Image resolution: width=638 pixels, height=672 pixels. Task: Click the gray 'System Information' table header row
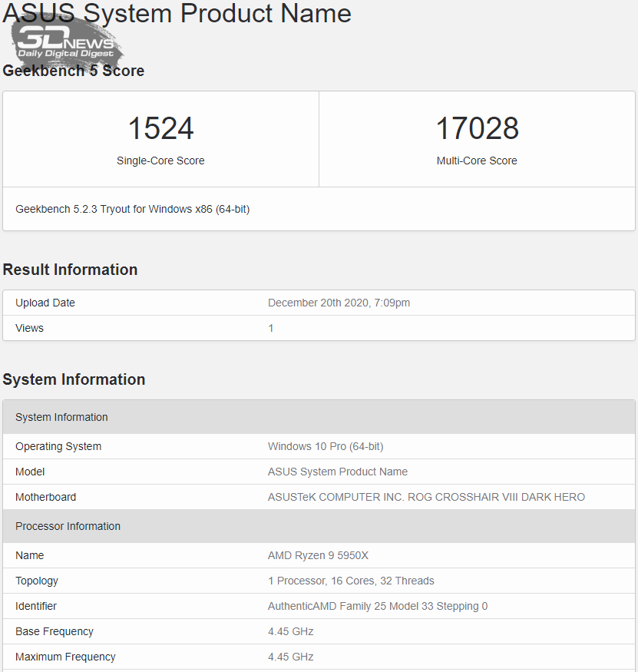[319, 417]
